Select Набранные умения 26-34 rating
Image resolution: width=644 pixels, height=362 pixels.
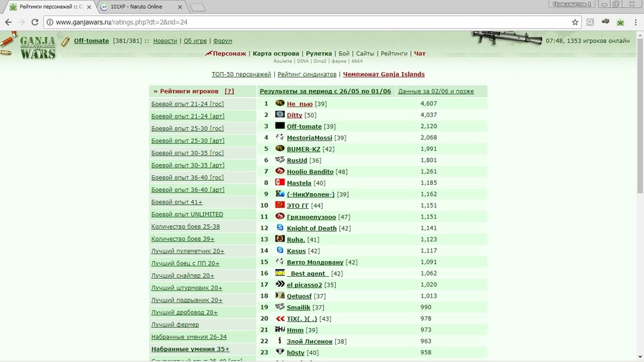coord(189,336)
